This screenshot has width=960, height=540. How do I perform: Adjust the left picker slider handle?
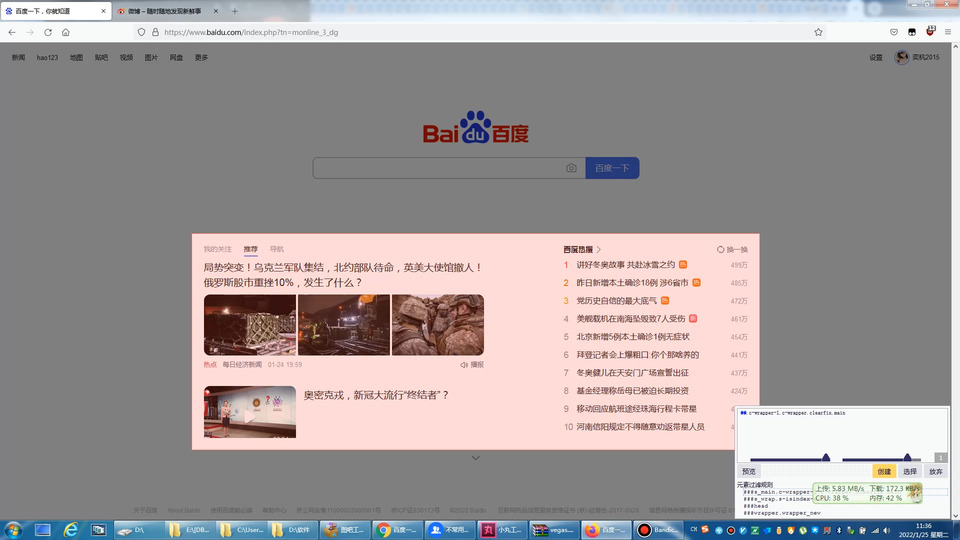click(x=826, y=457)
